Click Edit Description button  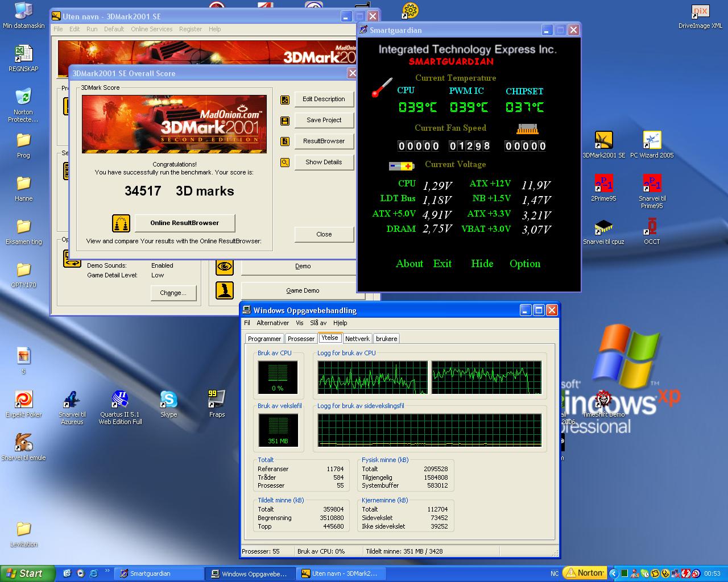[x=324, y=99]
